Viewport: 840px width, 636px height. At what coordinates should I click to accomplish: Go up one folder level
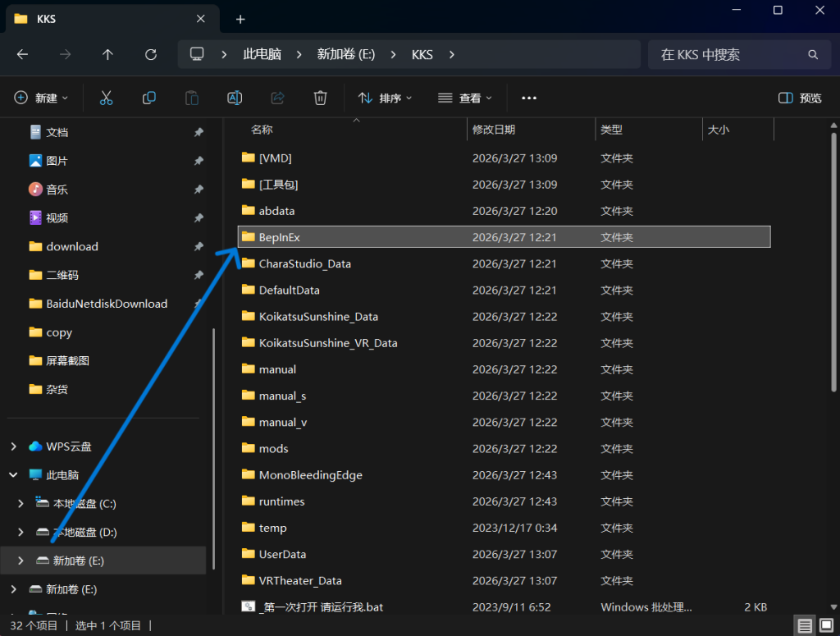(107, 54)
